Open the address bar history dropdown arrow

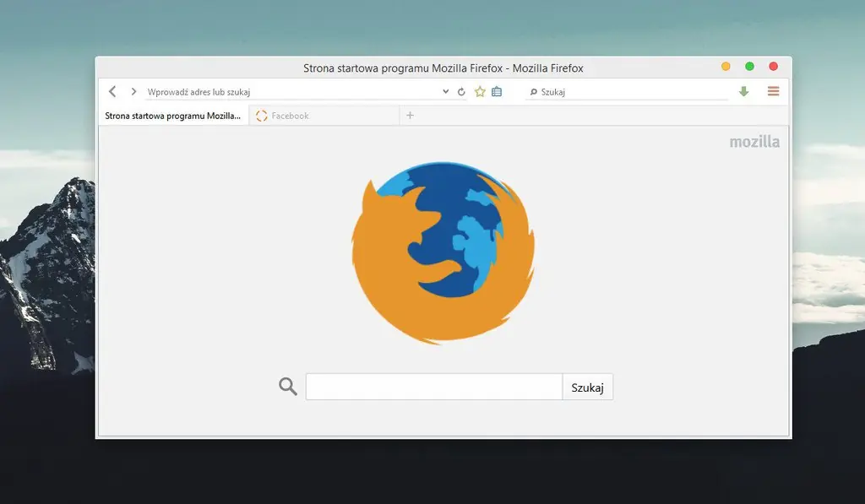point(446,91)
